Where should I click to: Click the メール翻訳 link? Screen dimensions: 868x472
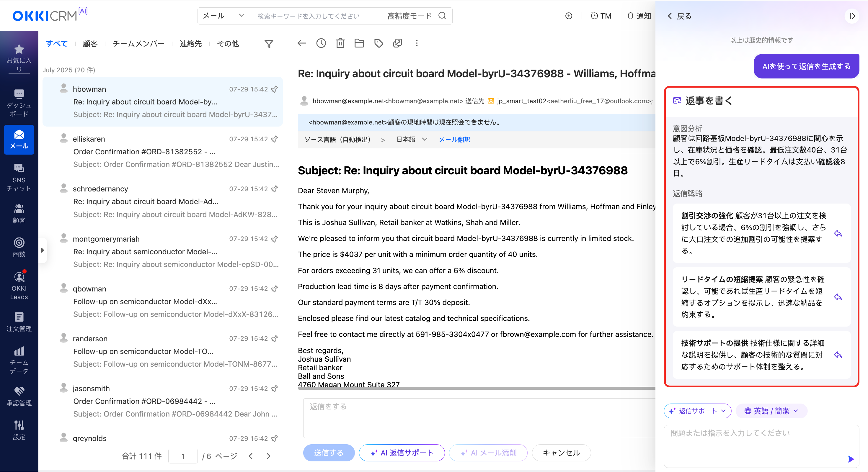pyautogui.click(x=454, y=139)
